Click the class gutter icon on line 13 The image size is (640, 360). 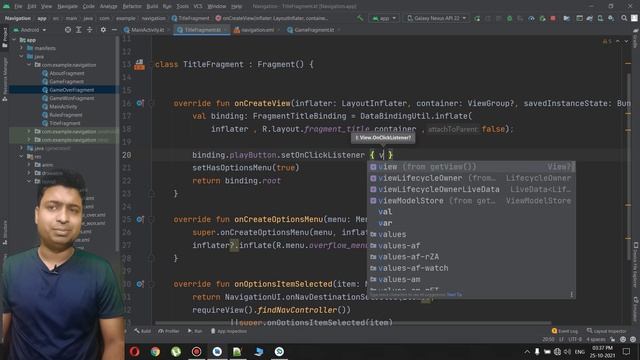[x=140, y=64]
